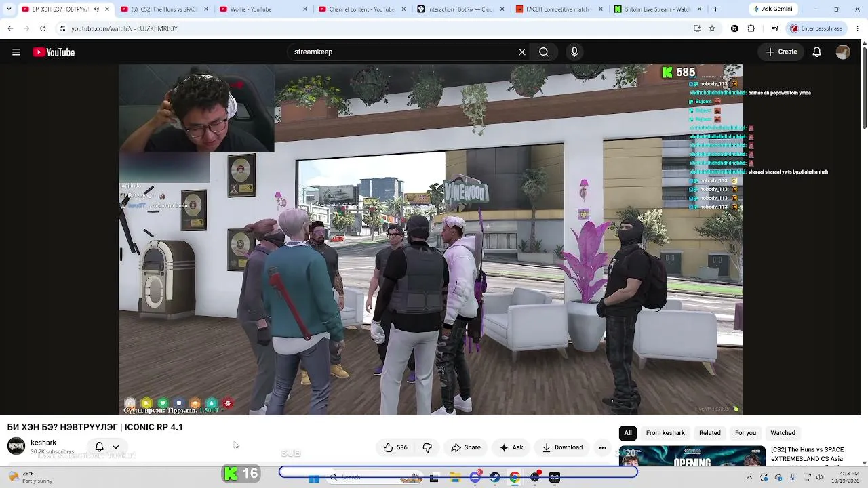Select the From keshark chip
Screen dimensions: 868x488
pos(665,433)
